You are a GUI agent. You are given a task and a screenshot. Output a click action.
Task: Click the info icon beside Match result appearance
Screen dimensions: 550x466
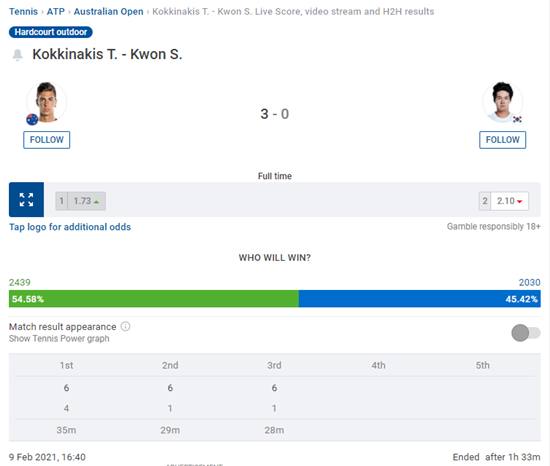(x=125, y=326)
